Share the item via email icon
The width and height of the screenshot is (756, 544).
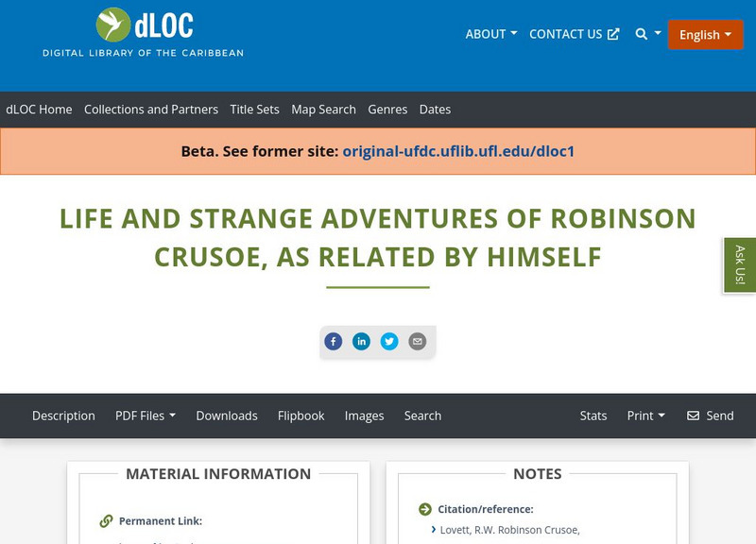pyautogui.click(x=418, y=341)
